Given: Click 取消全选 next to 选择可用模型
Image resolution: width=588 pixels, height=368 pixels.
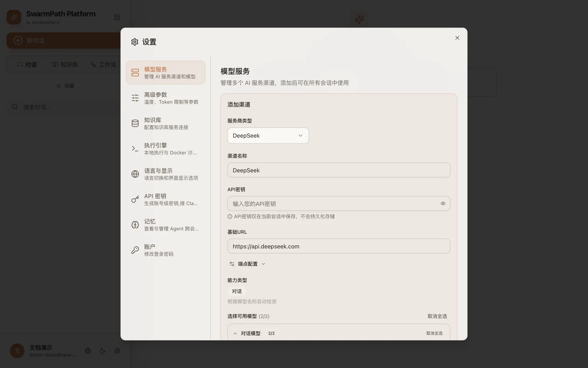Looking at the screenshot, I should [437, 316].
